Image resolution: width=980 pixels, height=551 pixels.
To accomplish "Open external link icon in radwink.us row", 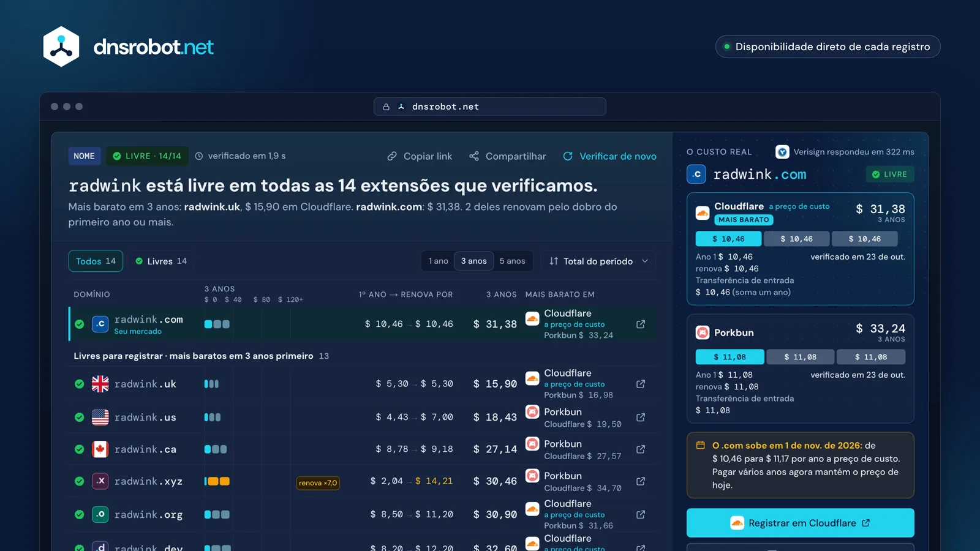I will point(641,417).
